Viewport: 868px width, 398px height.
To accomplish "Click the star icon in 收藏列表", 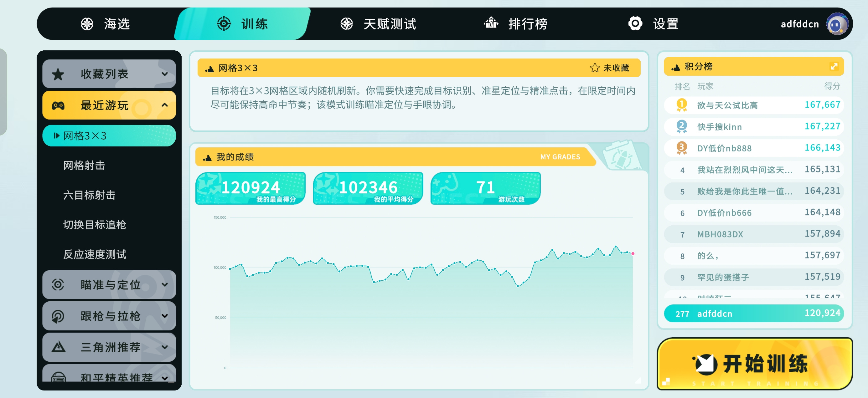I will click(x=58, y=74).
